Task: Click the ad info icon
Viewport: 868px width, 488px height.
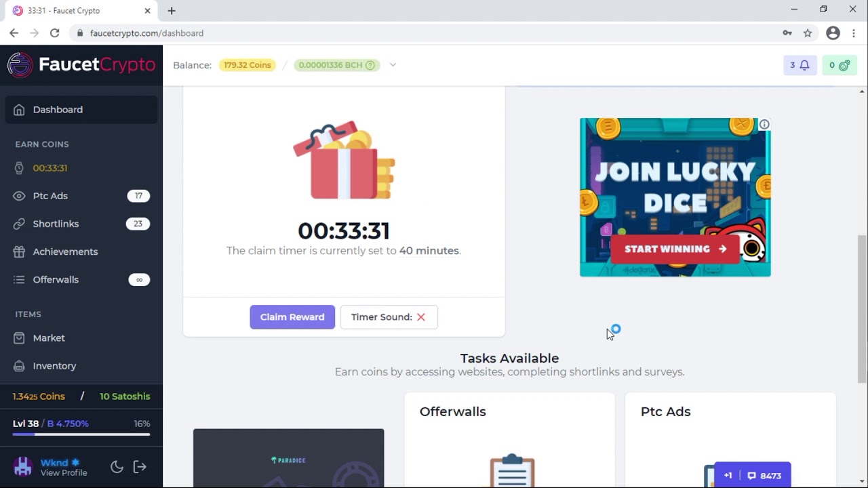Action: pos(764,125)
